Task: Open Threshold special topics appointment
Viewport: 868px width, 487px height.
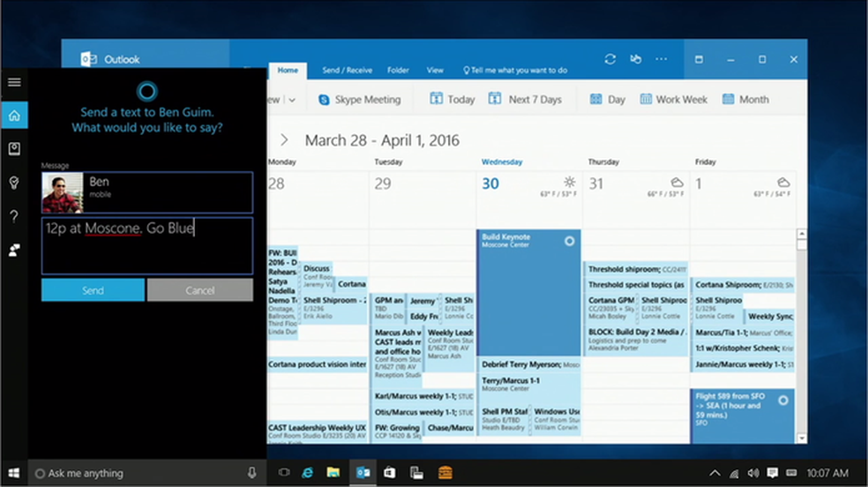Action: pyautogui.click(x=635, y=284)
